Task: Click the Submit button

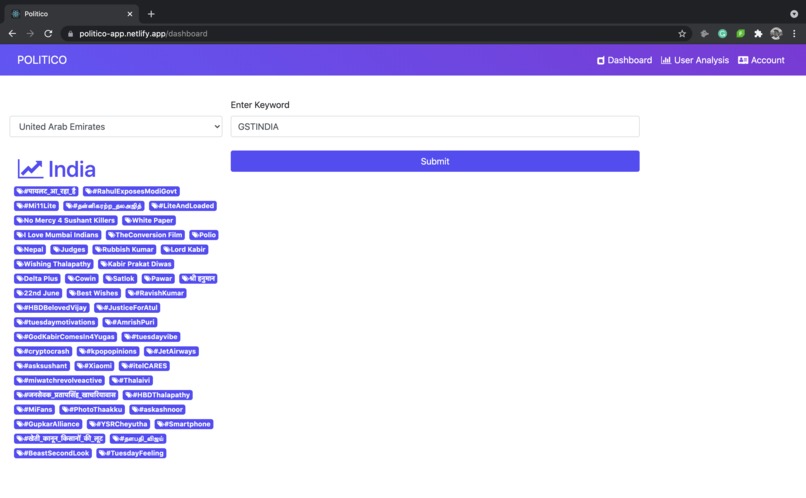Action: [x=435, y=161]
